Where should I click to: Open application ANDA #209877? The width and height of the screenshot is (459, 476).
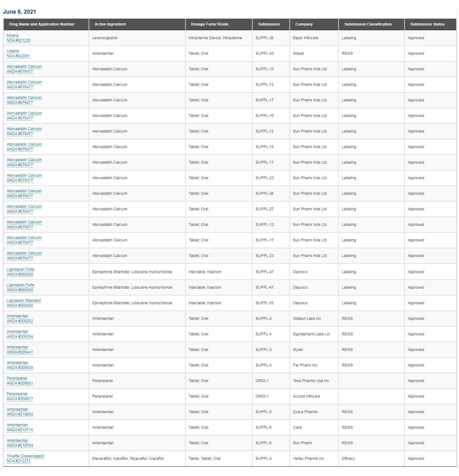20,399
